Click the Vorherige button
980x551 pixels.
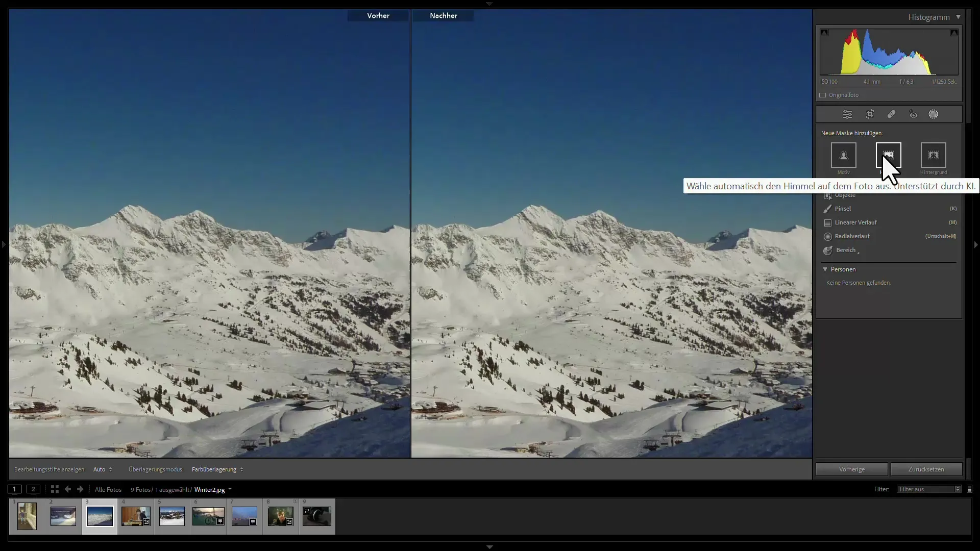click(x=851, y=469)
